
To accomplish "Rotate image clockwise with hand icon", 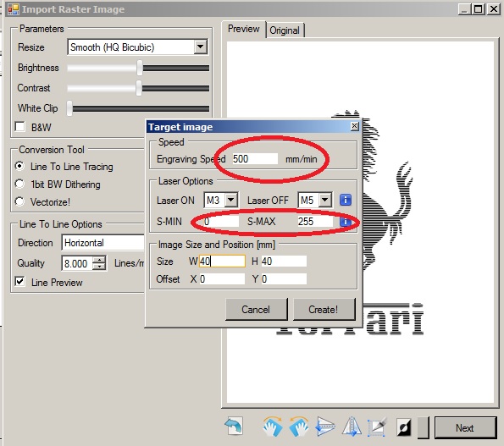I will tap(273, 427).
